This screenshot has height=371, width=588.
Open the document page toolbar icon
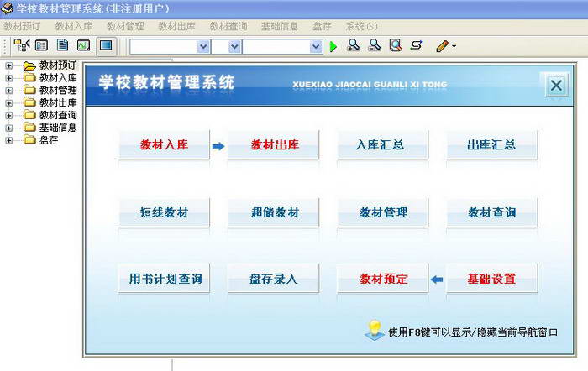click(62, 45)
